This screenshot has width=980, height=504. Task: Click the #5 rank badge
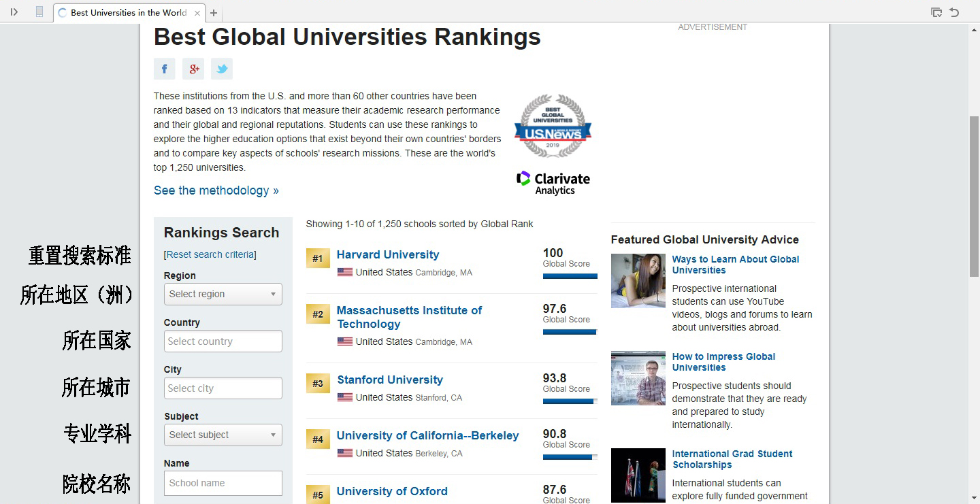pyautogui.click(x=318, y=494)
